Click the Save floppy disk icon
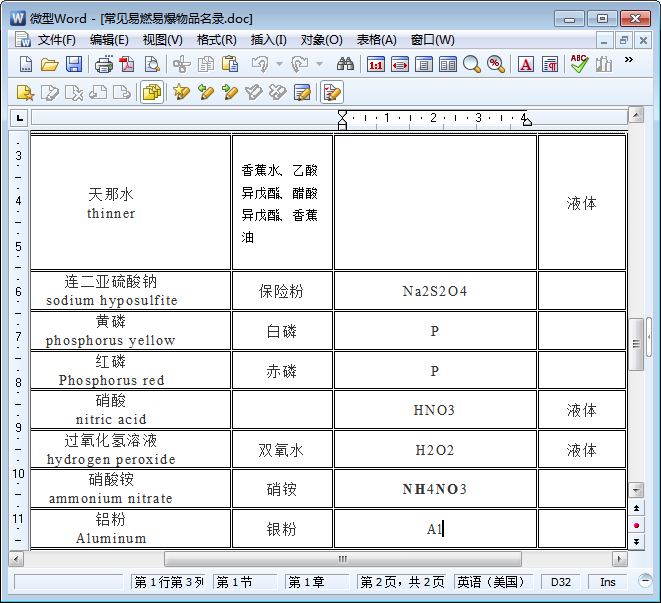This screenshot has height=603, width=661. click(x=74, y=64)
